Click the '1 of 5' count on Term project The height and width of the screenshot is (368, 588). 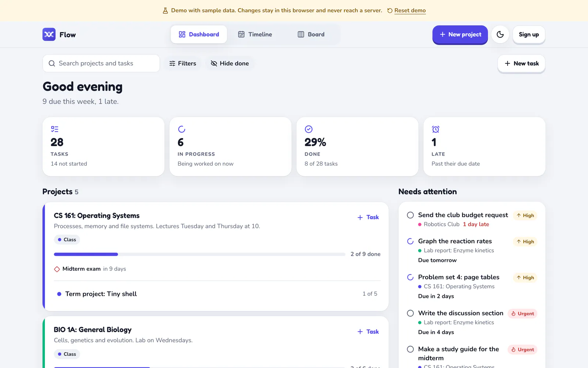pos(370,294)
